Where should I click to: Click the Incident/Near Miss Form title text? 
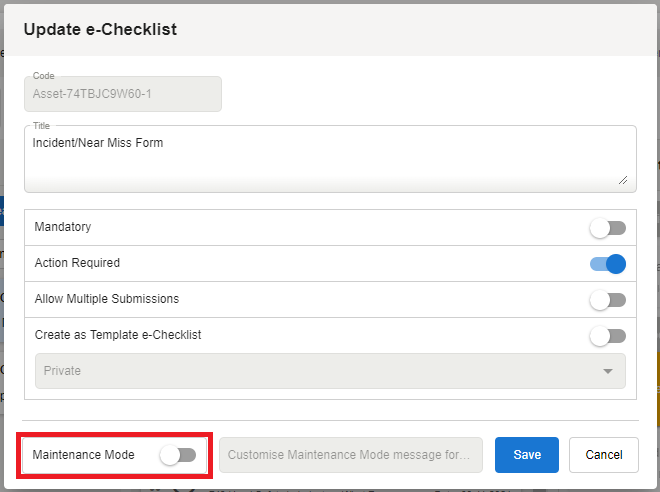(98, 143)
